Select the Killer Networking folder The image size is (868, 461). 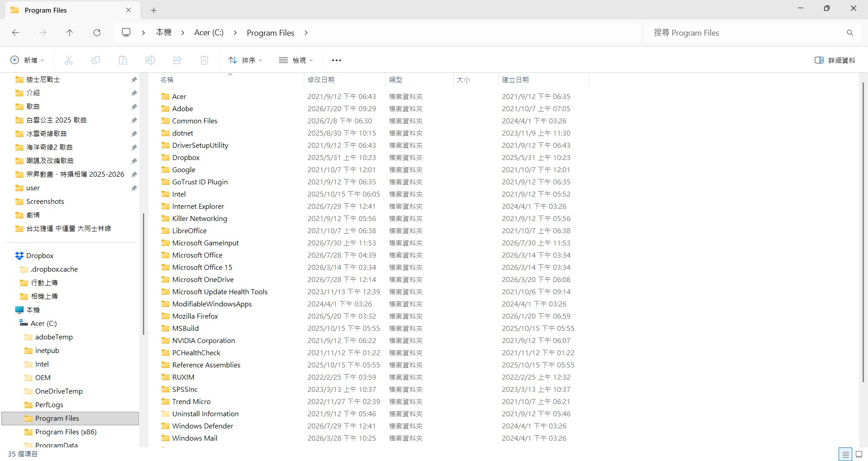199,218
